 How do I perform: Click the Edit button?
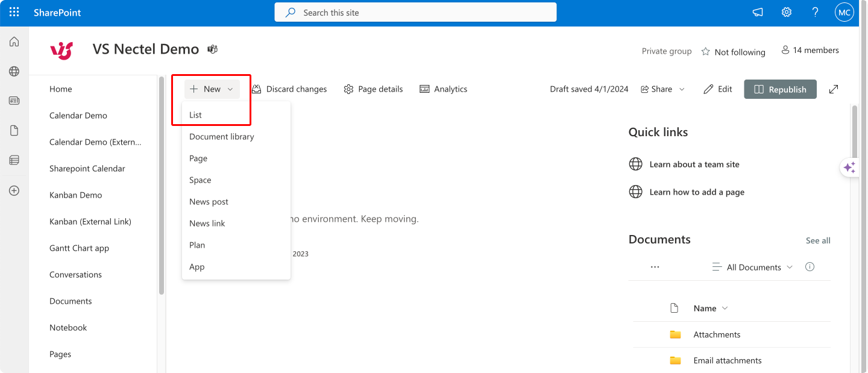click(x=718, y=89)
